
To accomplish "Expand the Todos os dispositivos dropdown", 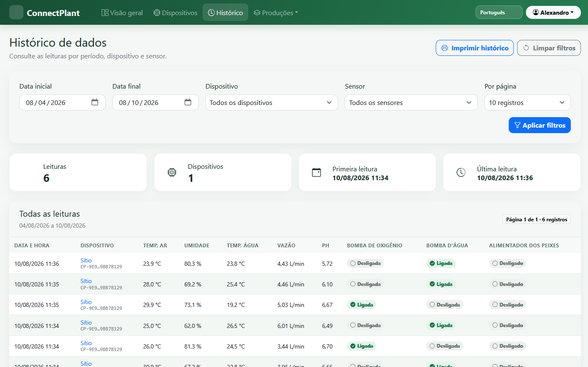I will (x=272, y=102).
